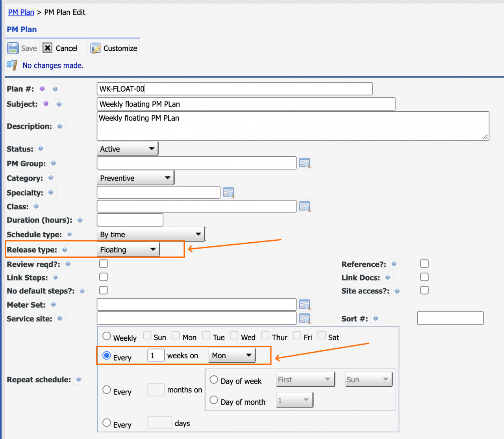This screenshot has height=439, width=504.
Task: Enable the Reference? checkbox
Action: tap(424, 264)
